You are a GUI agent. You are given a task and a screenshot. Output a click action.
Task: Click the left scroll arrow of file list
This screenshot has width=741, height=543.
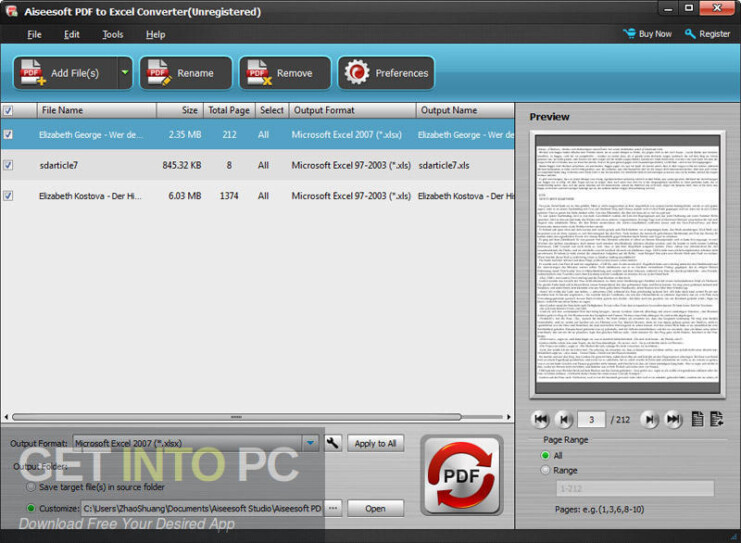click(x=6, y=417)
